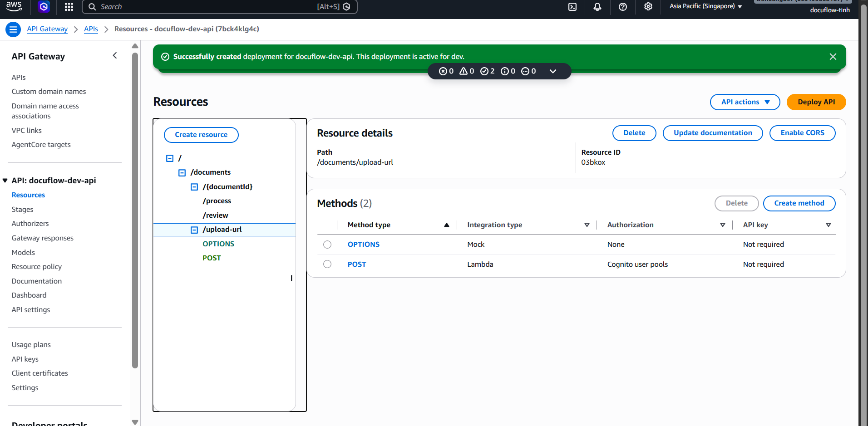Collapse the API Gateway navigation panel
This screenshot has height=426, width=868.
[115, 55]
